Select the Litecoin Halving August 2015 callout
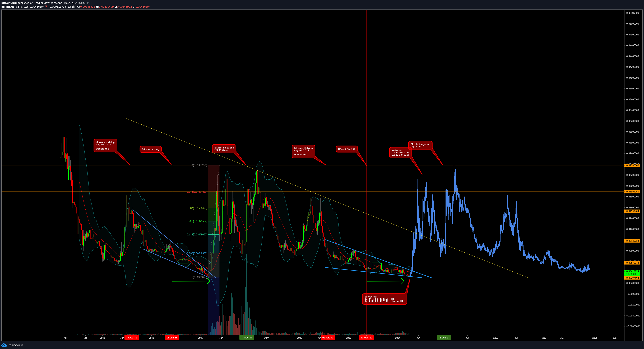This screenshot has height=349, width=644. coord(105,146)
